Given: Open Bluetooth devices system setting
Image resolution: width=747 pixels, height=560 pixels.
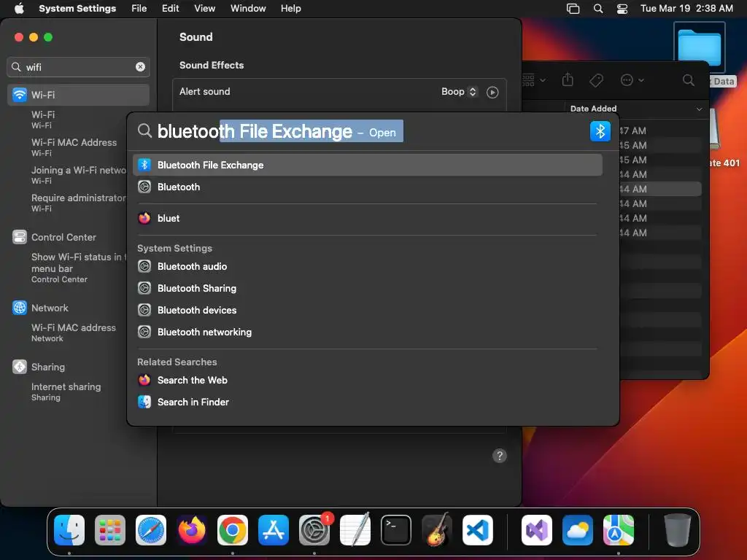Looking at the screenshot, I should [x=368, y=310].
